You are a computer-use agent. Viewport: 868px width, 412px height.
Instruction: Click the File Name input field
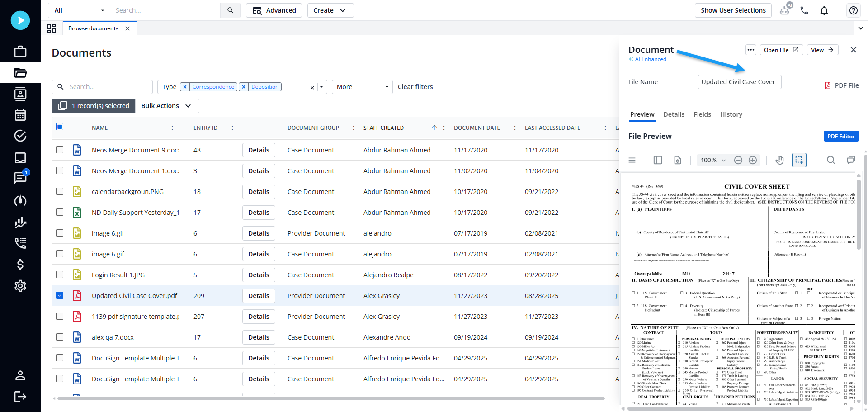click(739, 82)
